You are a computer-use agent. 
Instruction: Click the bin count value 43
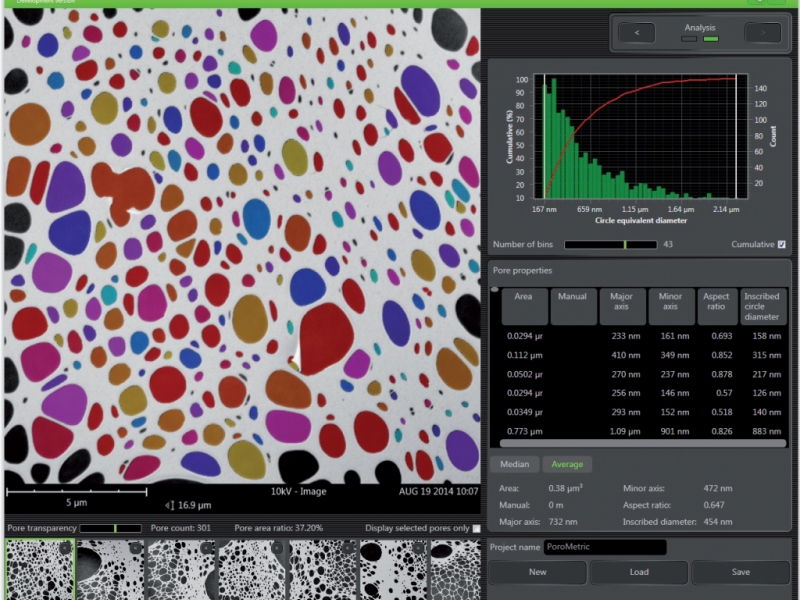668,244
